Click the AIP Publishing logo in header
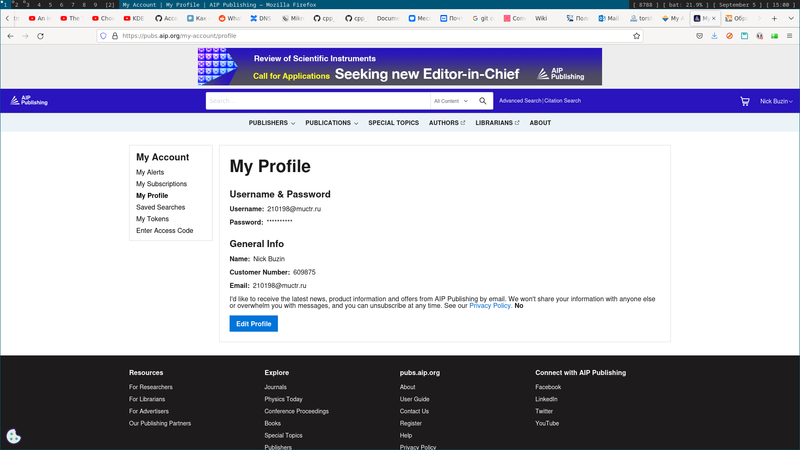The width and height of the screenshot is (800, 450). click(29, 101)
